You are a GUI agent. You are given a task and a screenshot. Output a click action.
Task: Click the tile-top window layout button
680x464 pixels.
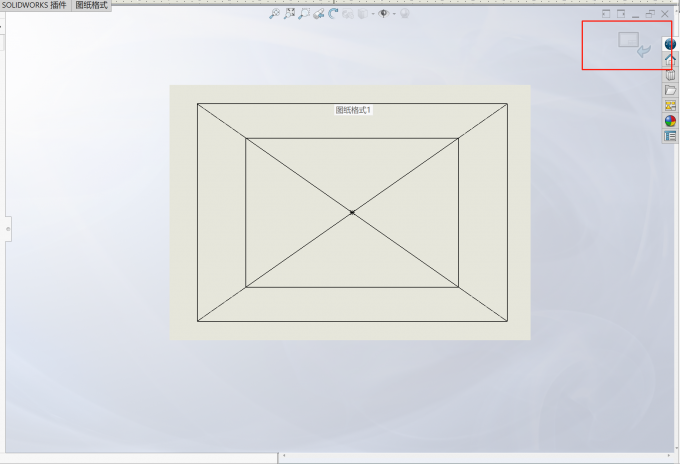click(x=621, y=14)
